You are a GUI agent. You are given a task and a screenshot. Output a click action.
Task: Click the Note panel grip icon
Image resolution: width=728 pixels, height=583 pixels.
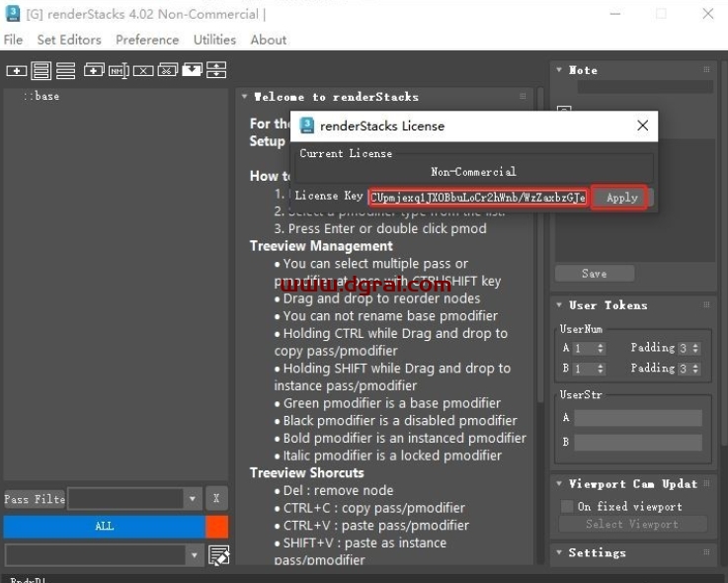click(706, 70)
